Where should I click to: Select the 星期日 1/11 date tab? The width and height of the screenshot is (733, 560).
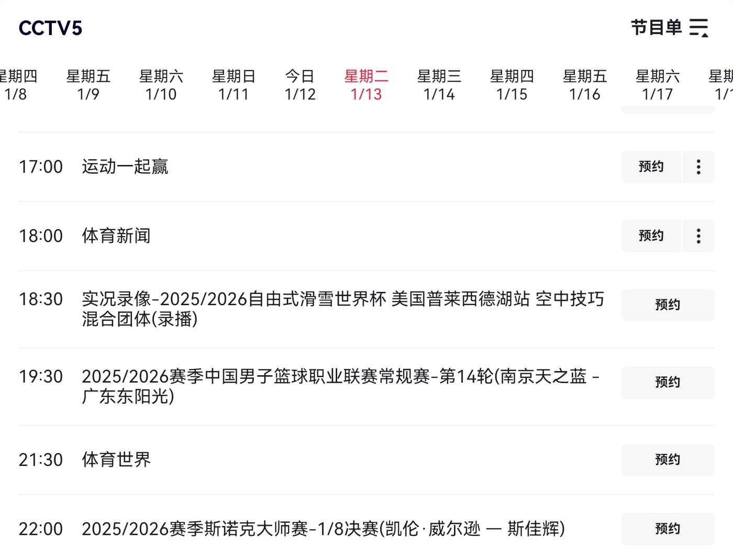234,85
